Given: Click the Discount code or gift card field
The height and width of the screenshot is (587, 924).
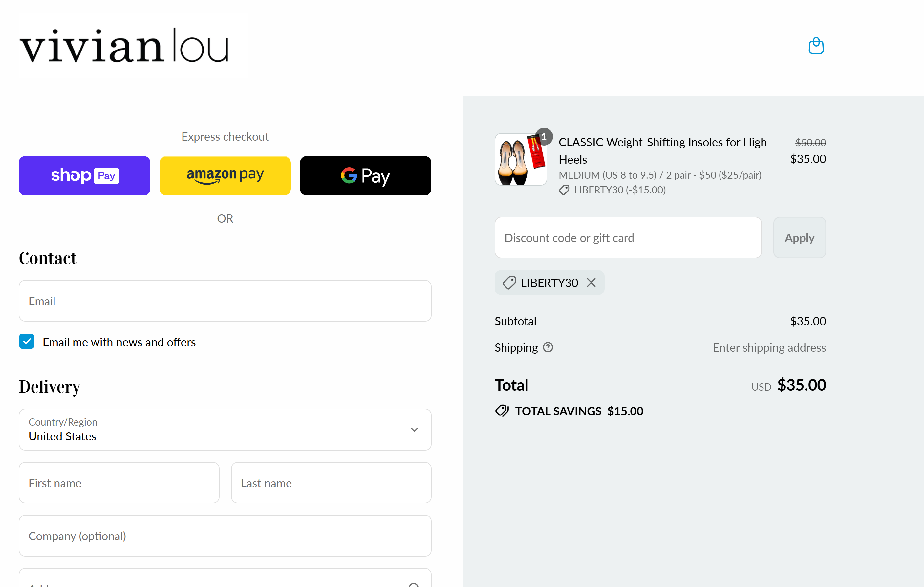Looking at the screenshot, I should (628, 238).
